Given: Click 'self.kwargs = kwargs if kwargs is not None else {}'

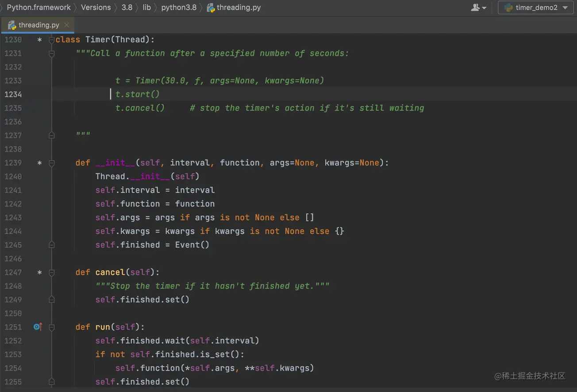Looking at the screenshot, I should (219, 232).
